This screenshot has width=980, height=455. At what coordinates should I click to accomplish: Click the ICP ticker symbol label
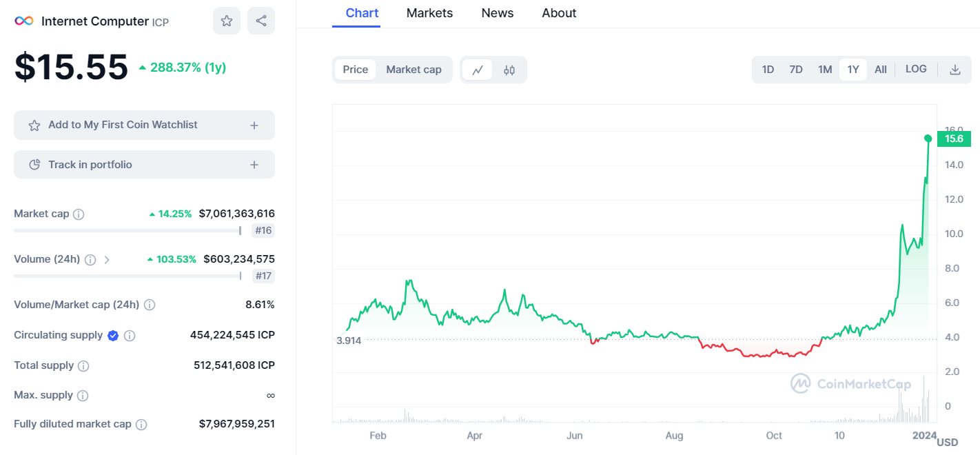pos(161,22)
